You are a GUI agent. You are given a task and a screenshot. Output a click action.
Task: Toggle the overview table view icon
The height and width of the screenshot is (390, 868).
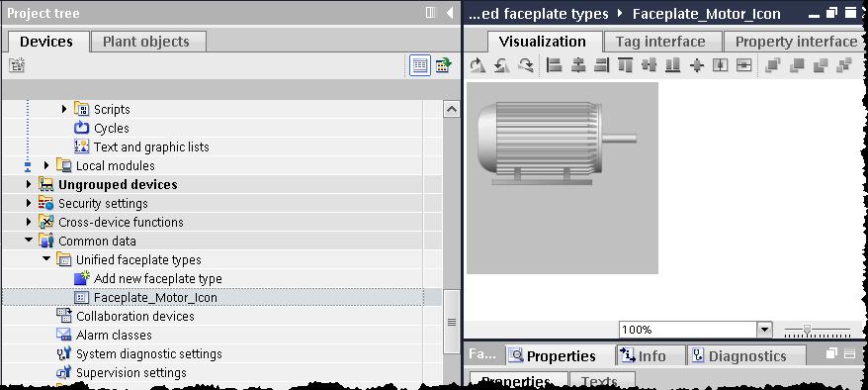pyautogui.click(x=419, y=65)
